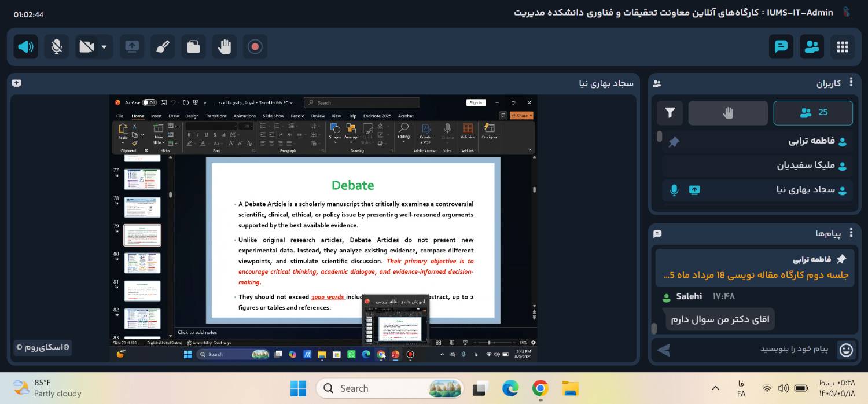Click the PowerPoint Search box
Screen dimensions: 868x404
click(x=362, y=102)
